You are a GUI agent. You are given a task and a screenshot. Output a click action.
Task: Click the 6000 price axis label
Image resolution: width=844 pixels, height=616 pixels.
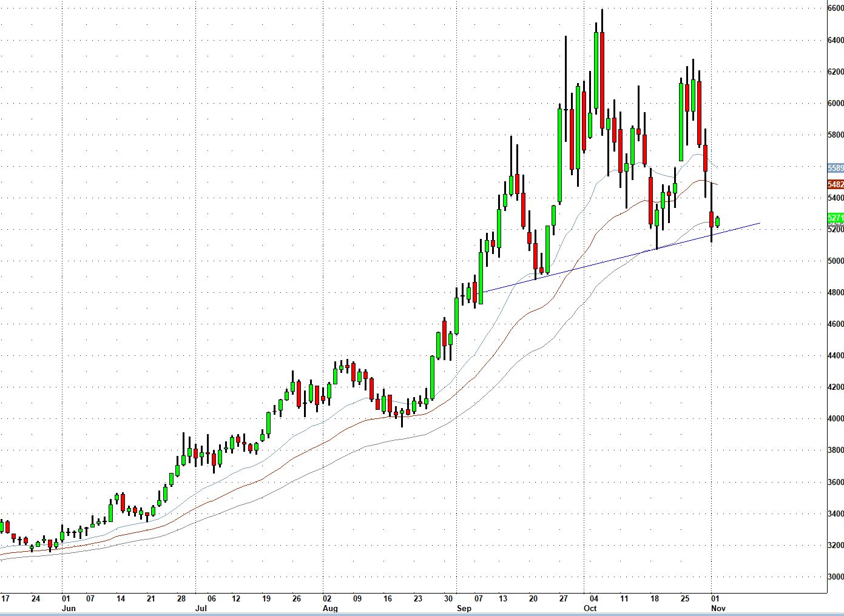(836, 103)
